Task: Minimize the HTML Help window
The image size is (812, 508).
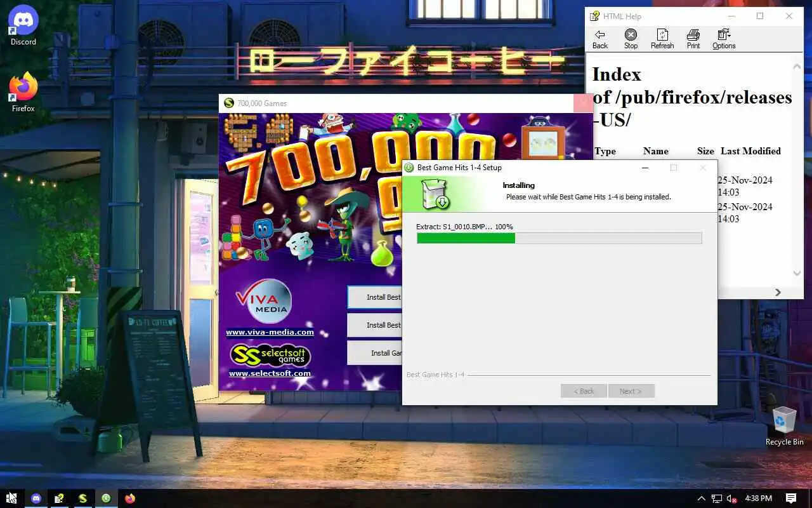Action: [731, 17]
